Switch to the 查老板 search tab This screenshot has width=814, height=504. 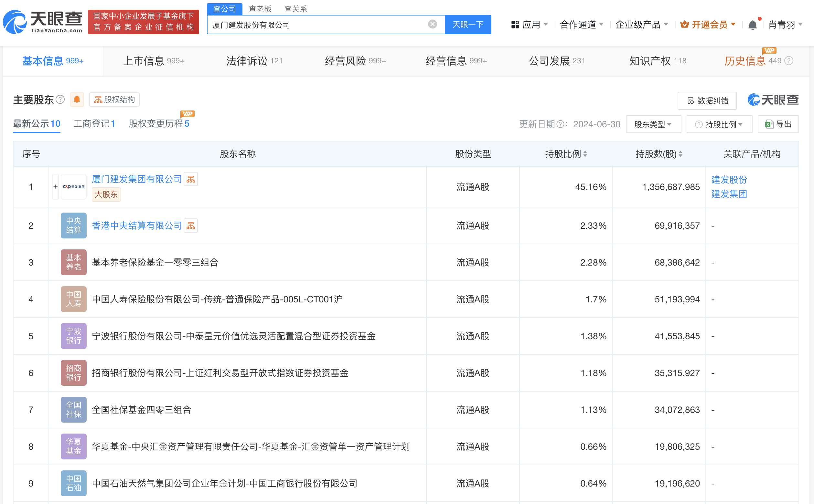coord(260,9)
